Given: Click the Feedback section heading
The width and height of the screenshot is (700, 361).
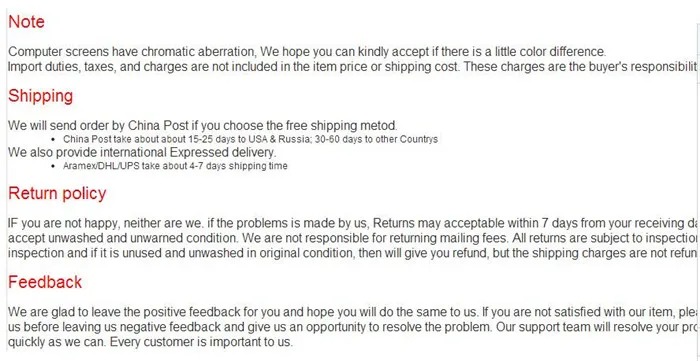Looking at the screenshot, I should (x=45, y=282).
